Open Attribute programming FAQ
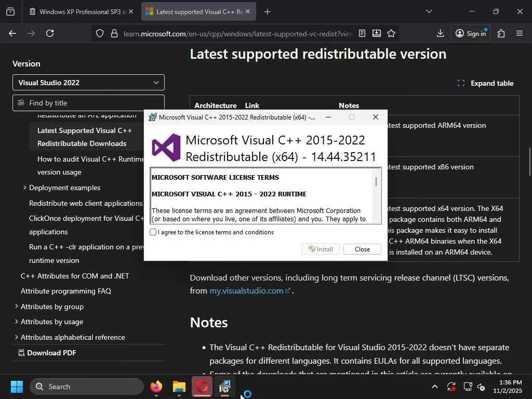The image size is (532, 399). 66,291
